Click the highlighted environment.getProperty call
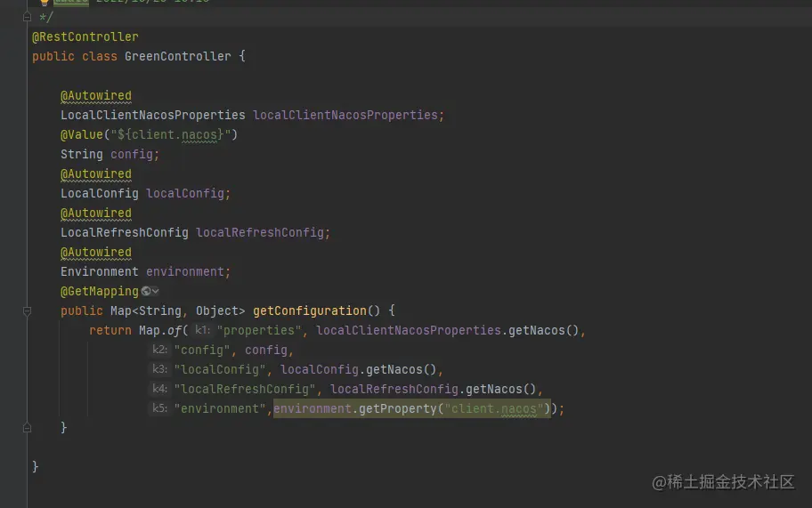Viewport: 812px width, 508px height. click(411, 409)
